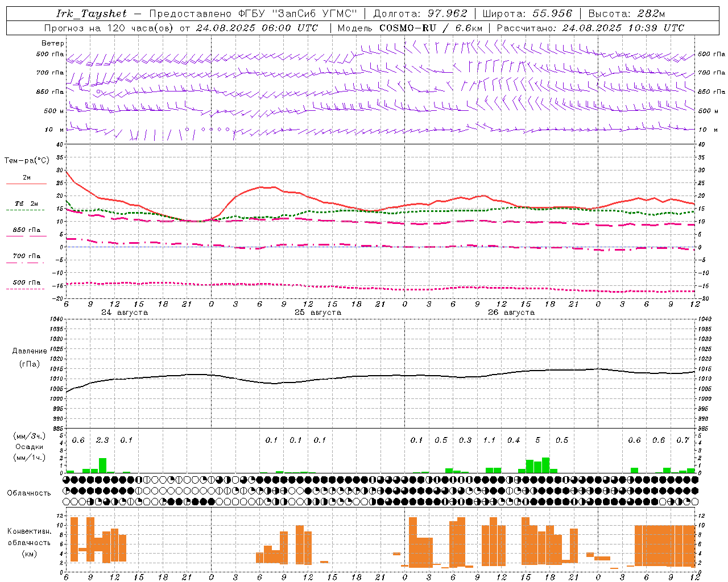Click the '0.4' precipitation amount value
This screenshot has width=728, height=582.
tap(514, 440)
